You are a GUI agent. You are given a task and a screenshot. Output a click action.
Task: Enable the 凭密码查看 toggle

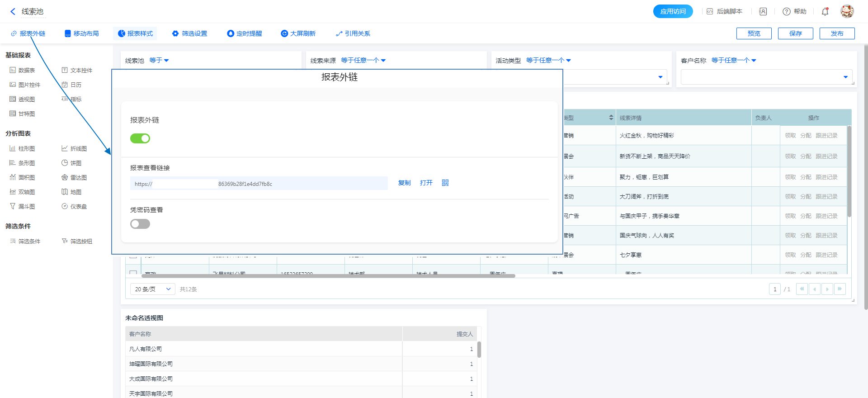(140, 224)
